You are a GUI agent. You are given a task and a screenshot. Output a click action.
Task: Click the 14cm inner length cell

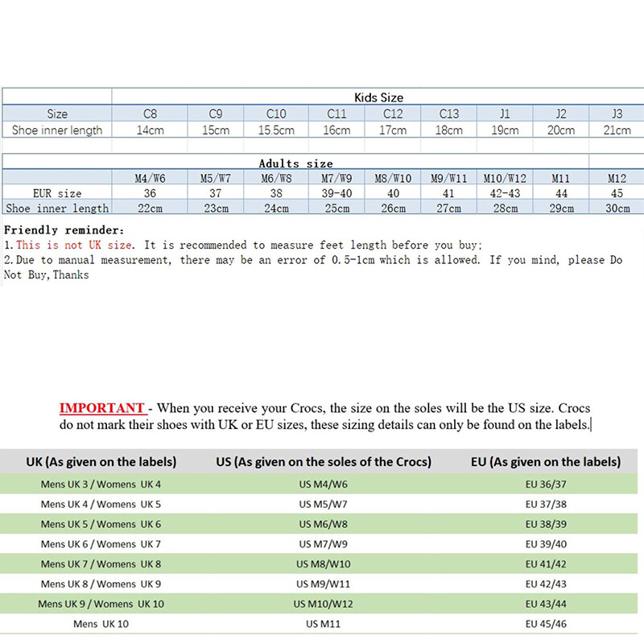coord(150,130)
